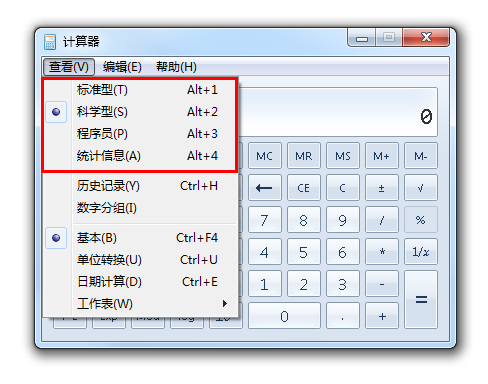Click the MC memory clear button
The image size is (488, 384).
click(265, 156)
